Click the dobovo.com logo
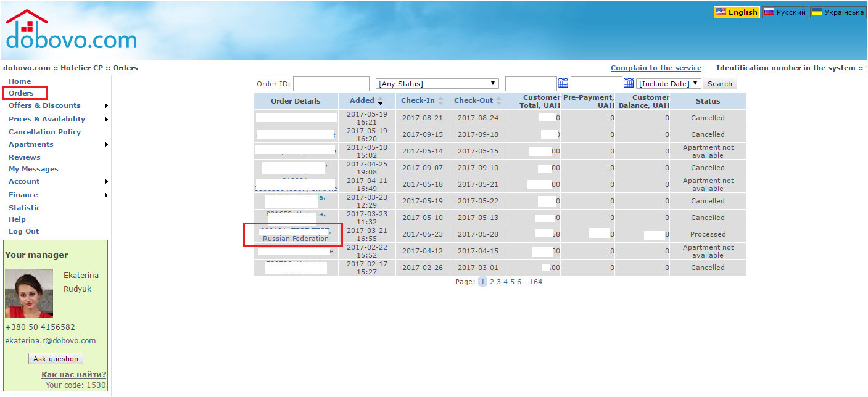868x397 pixels. (70, 30)
